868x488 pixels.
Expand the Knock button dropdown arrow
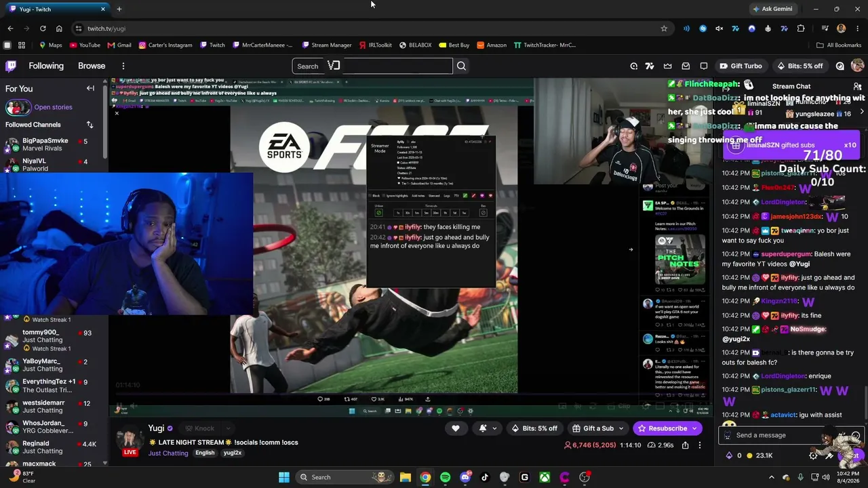click(x=228, y=428)
